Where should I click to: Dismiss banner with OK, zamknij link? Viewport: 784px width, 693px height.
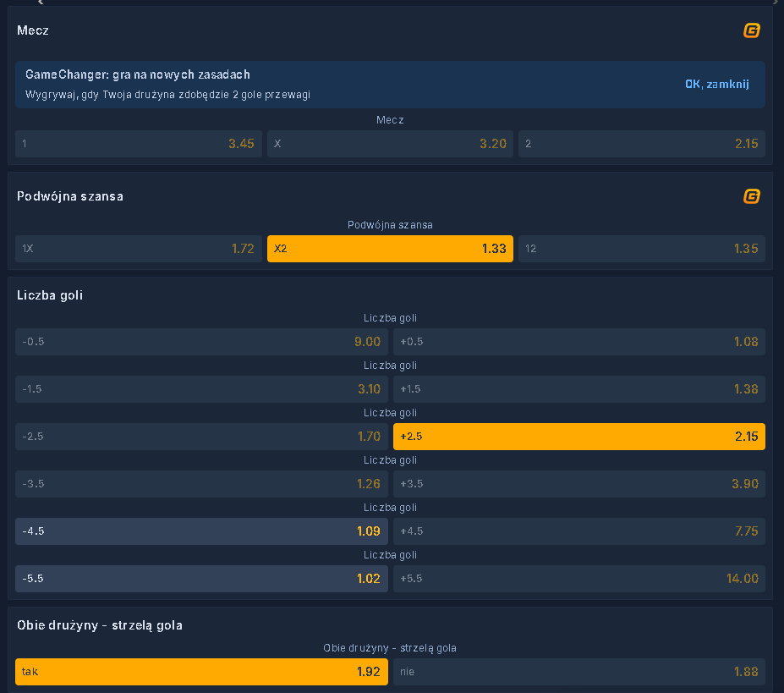pyautogui.click(x=716, y=84)
